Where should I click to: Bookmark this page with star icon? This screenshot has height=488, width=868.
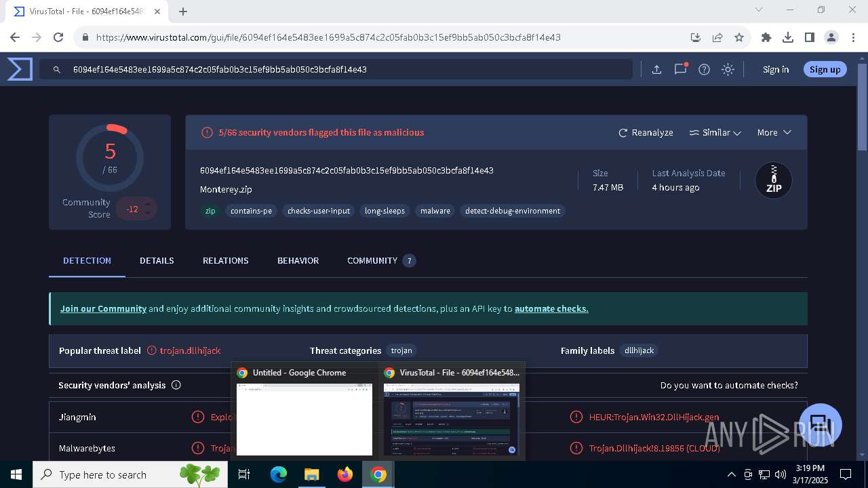(x=739, y=37)
